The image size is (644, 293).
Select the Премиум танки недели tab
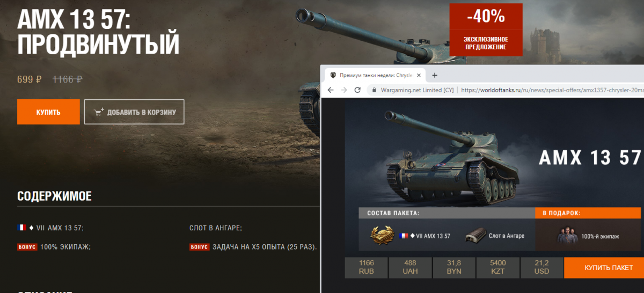click(375, 75)
